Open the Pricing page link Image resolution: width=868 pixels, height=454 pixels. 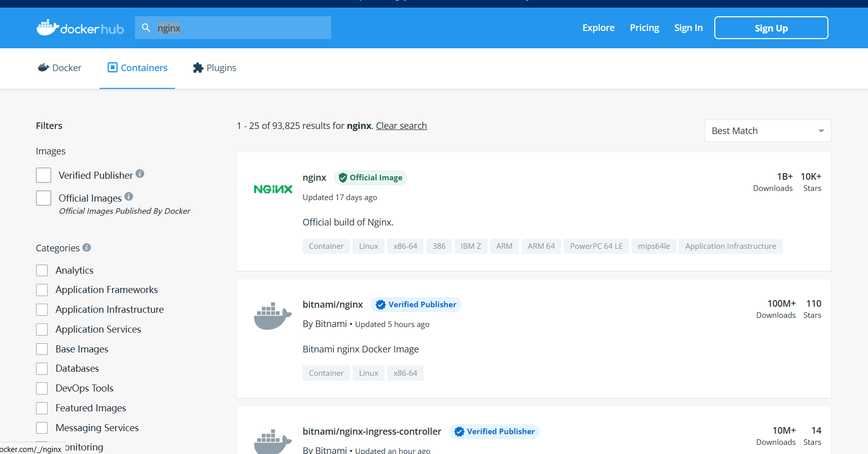pos(644,28)
